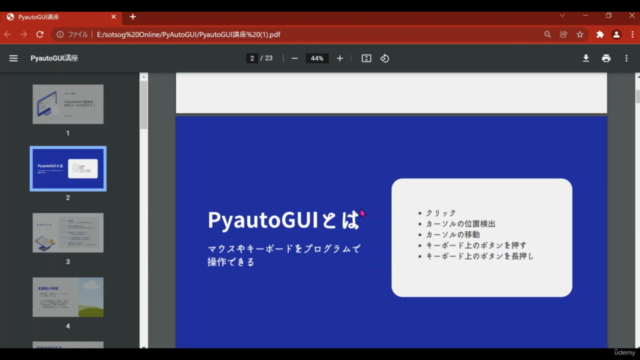Select page 1 thumbnail
Screen dimensions: 640x360
68,104
